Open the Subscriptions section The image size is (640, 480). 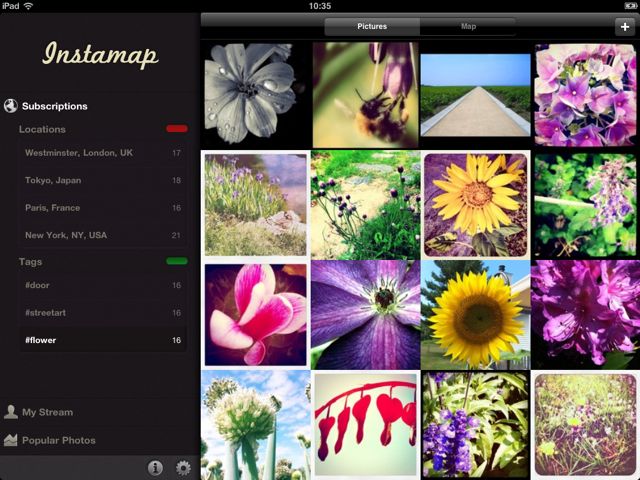pos(55,106)
